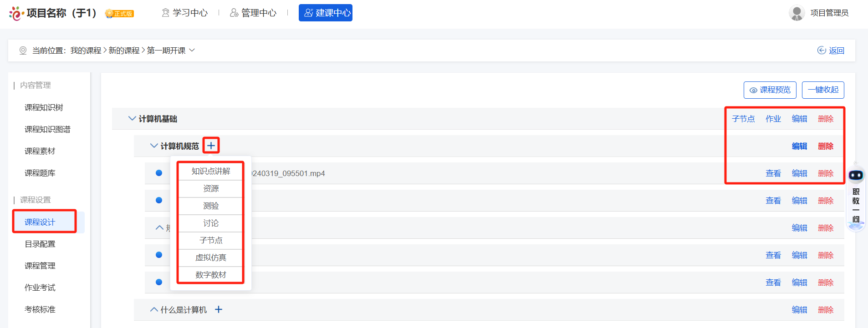The width and height of the screenshot is (868, 328).
Task: Click 作业 link for 计算机基础 row
Action: [773, 119]
